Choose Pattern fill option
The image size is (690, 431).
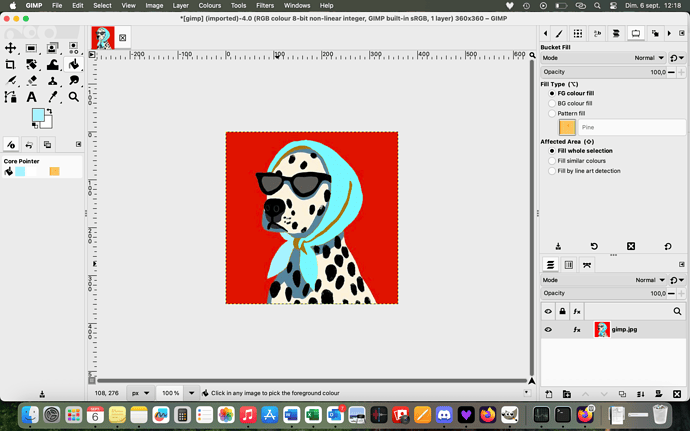click(x=567, y=114)
